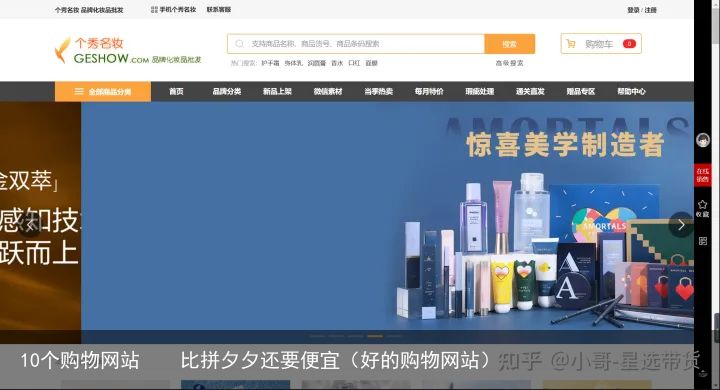Open 手机个秀名妆 mobile link
The image size is (720, 390).
pyautogui.click(x=173, y=9)
